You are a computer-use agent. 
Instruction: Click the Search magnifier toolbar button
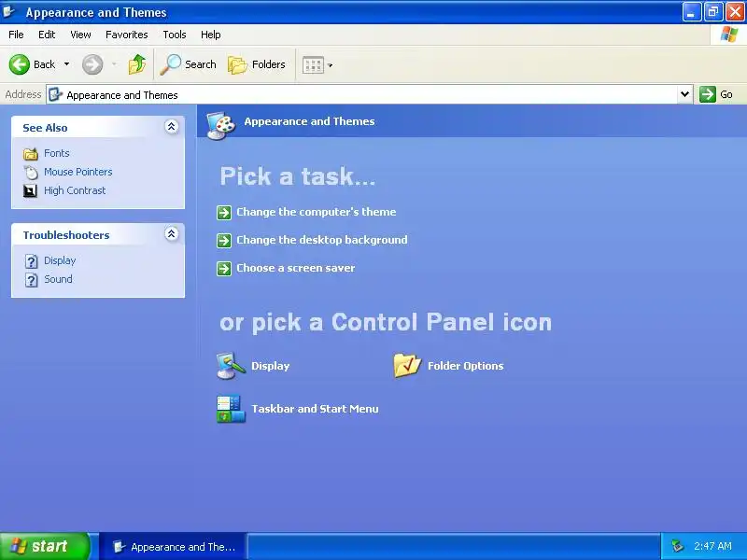[188, 64]
